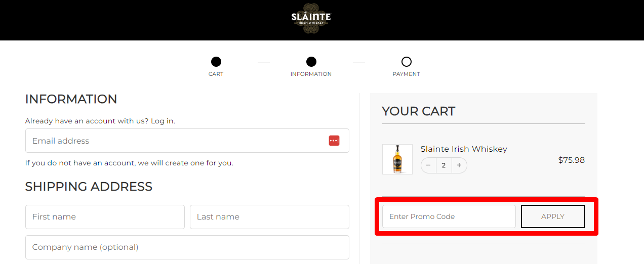Click the Slainte Irish Whiskey logo

311,19
